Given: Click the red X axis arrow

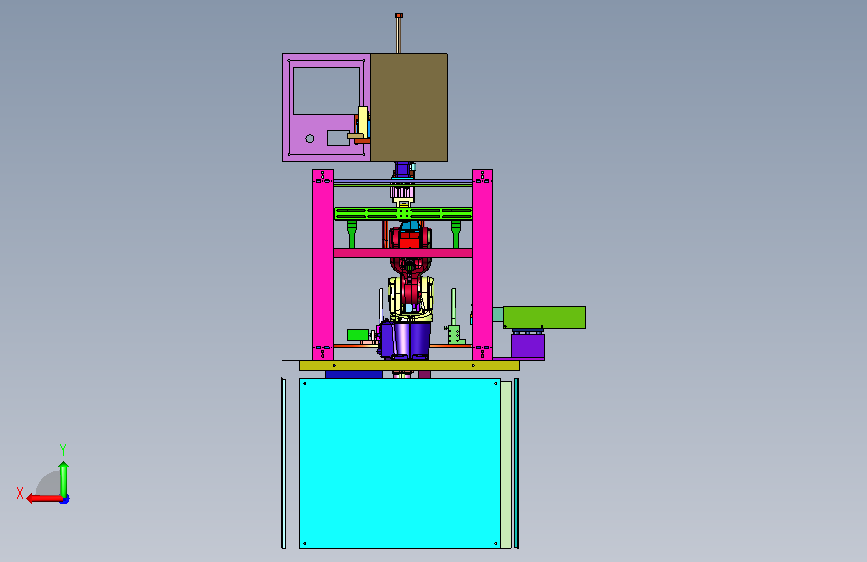Looking at the screenshot, I should click(x=44, y=499).
